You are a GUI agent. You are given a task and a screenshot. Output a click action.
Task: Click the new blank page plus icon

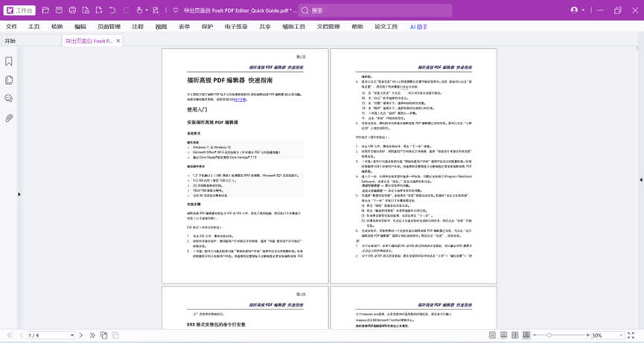(x=99, y=10)
